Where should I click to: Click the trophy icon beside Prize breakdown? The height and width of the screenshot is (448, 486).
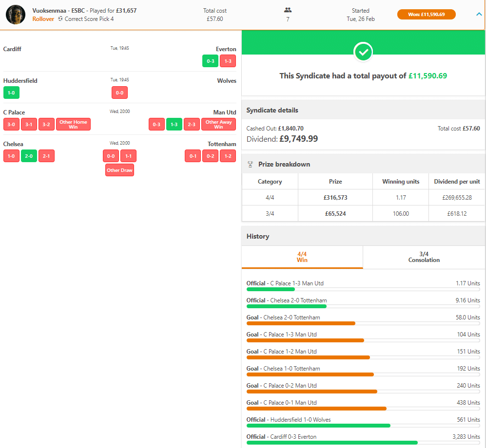[x=251, y=164]
